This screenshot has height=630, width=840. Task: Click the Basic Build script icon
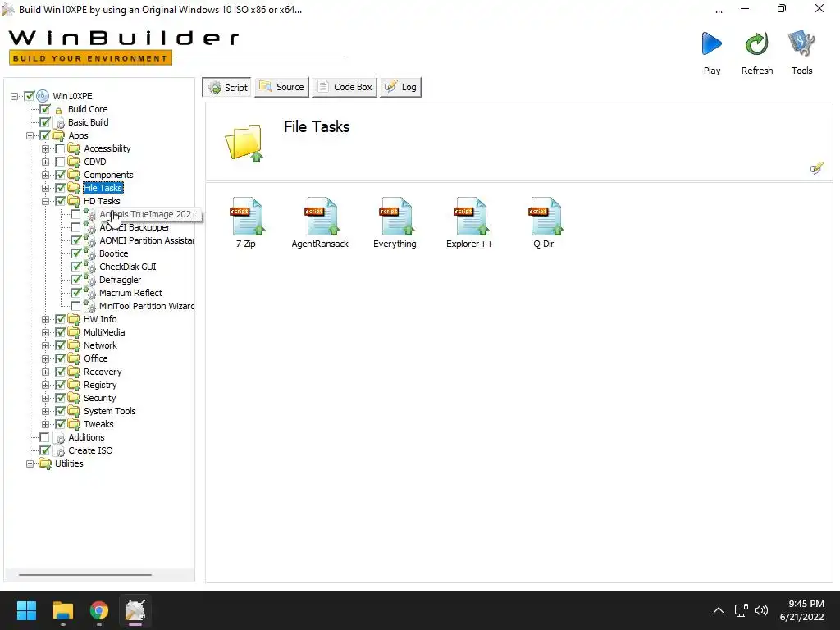(59, 123)
